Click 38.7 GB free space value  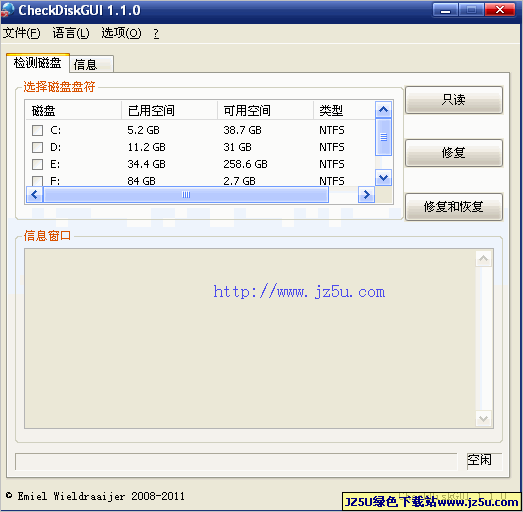242,130
